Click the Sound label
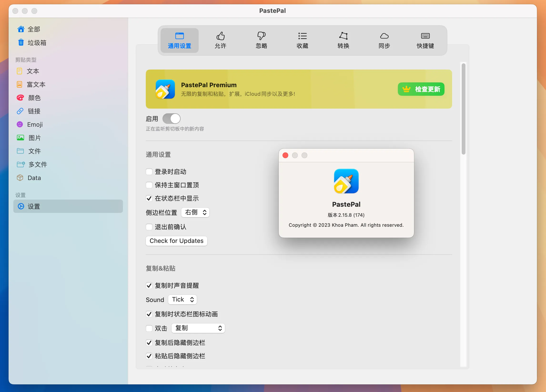 (155, 300)
